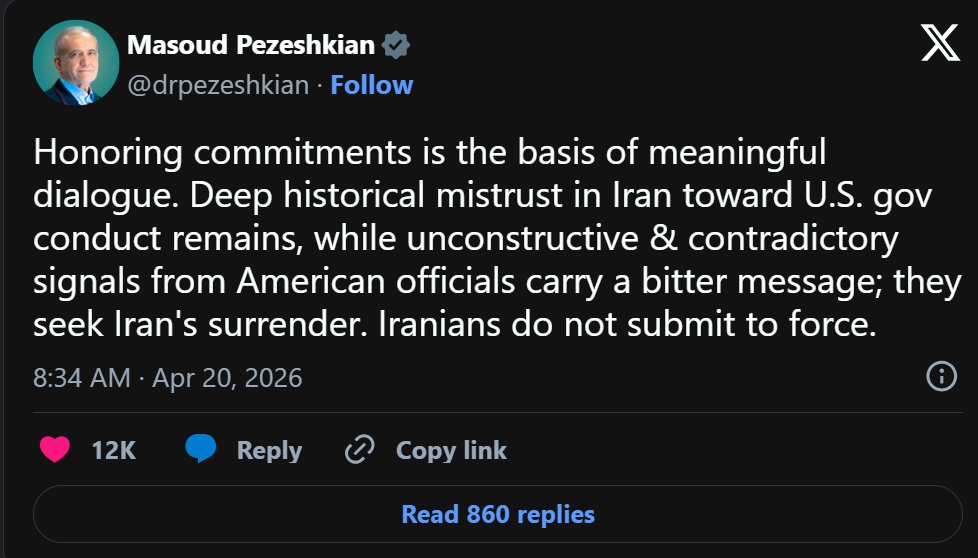Click the Apr 20, 2026 date
978x558 pixels.
click(x=227, y=378)
